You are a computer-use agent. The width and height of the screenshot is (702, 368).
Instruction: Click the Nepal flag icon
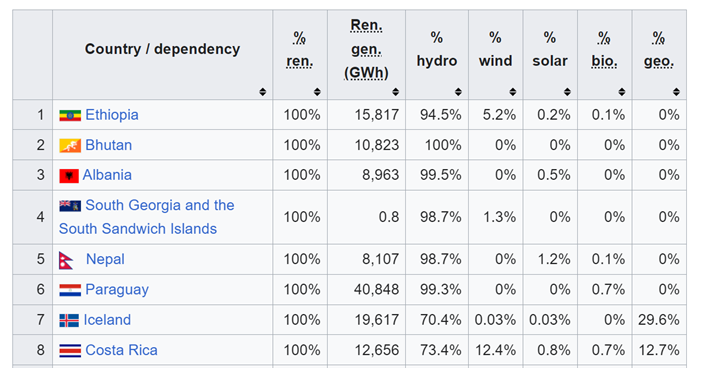(x=66, y=260)
